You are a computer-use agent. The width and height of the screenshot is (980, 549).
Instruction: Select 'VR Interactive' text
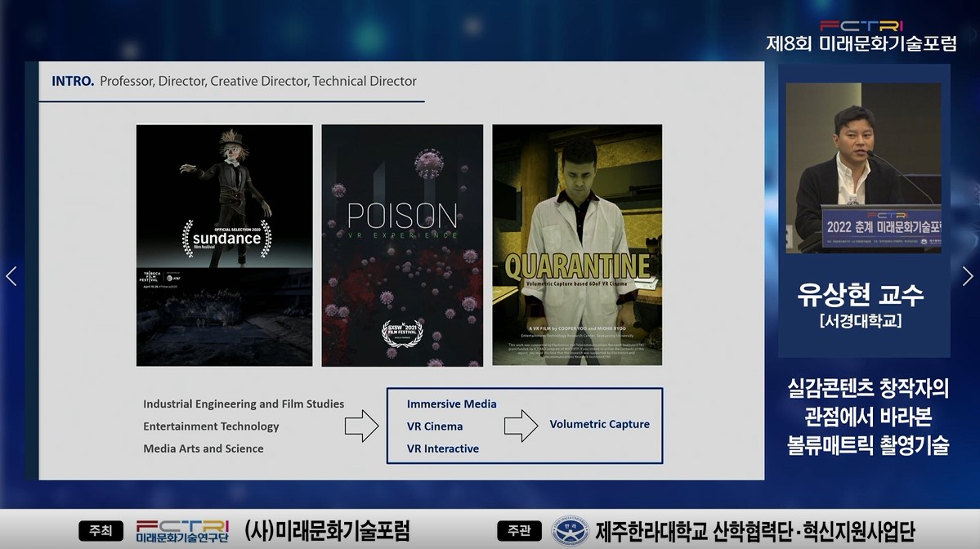click(x=443, y=449)
